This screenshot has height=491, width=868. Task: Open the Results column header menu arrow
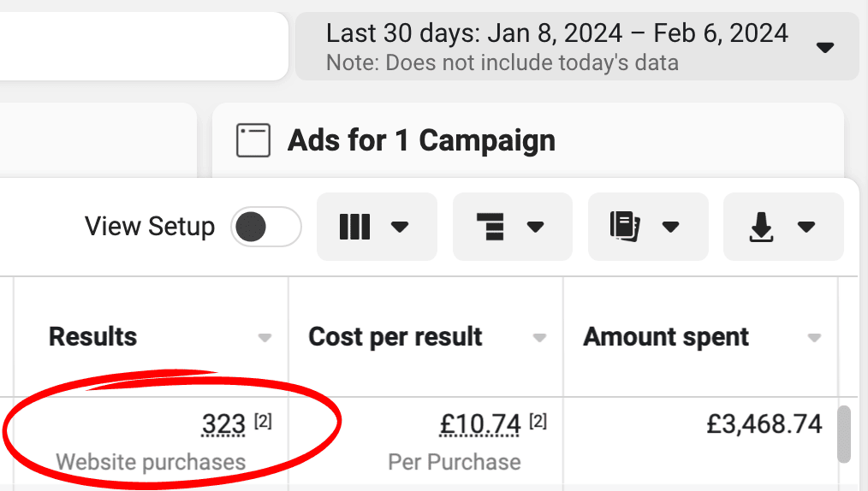click(x=265, y=337)
